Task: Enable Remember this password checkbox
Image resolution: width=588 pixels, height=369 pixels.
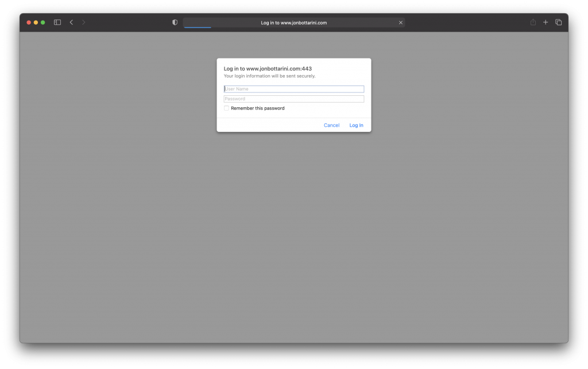Action: [x=226, y=108]
